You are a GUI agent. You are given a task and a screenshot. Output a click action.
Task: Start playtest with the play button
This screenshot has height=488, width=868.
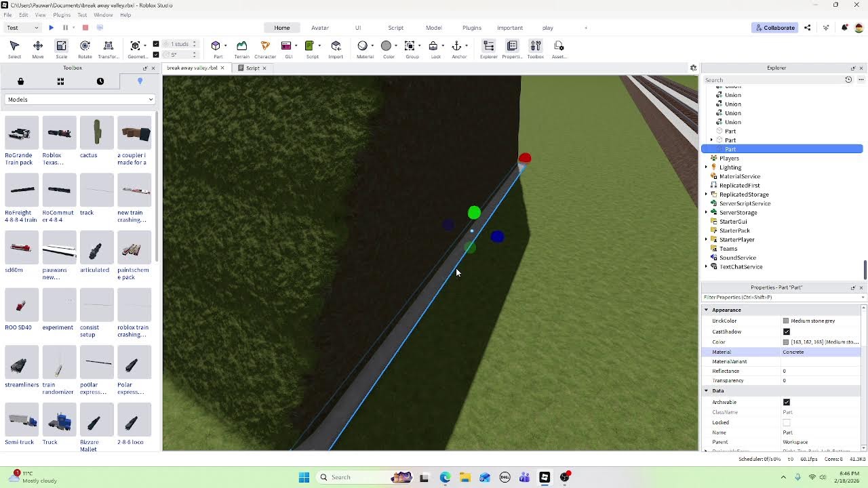click(51, 28)
